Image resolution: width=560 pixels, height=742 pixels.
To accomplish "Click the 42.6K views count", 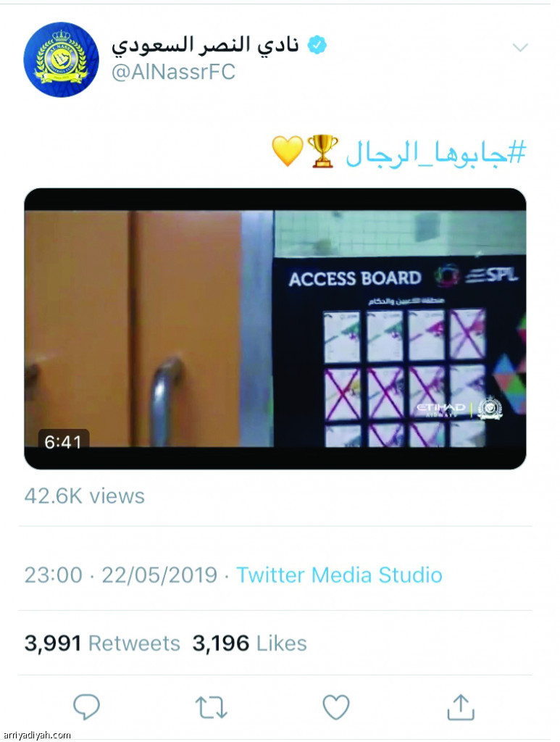I will (x=85, y=496).
